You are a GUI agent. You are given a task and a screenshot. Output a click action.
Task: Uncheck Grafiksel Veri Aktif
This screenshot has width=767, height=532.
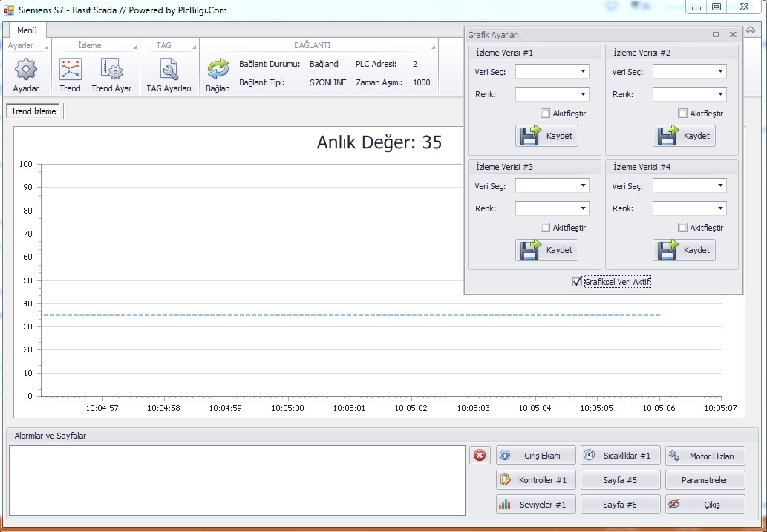(x=577, y=282)
